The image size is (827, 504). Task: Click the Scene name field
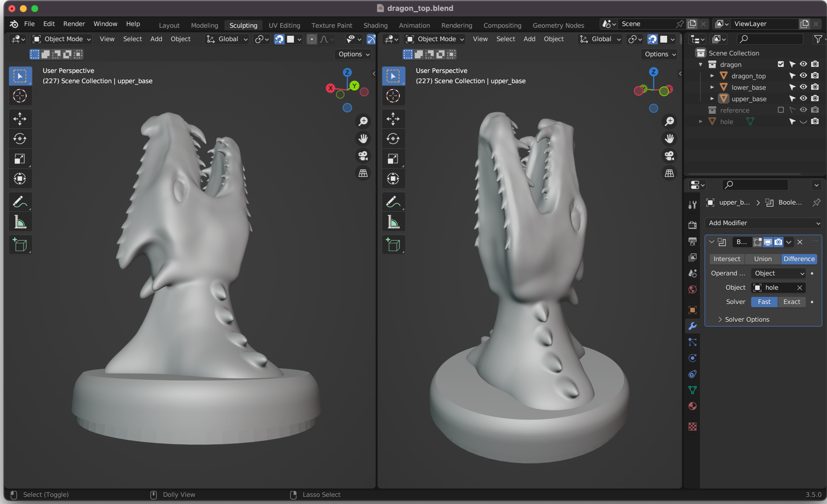[x=646, y=24]
